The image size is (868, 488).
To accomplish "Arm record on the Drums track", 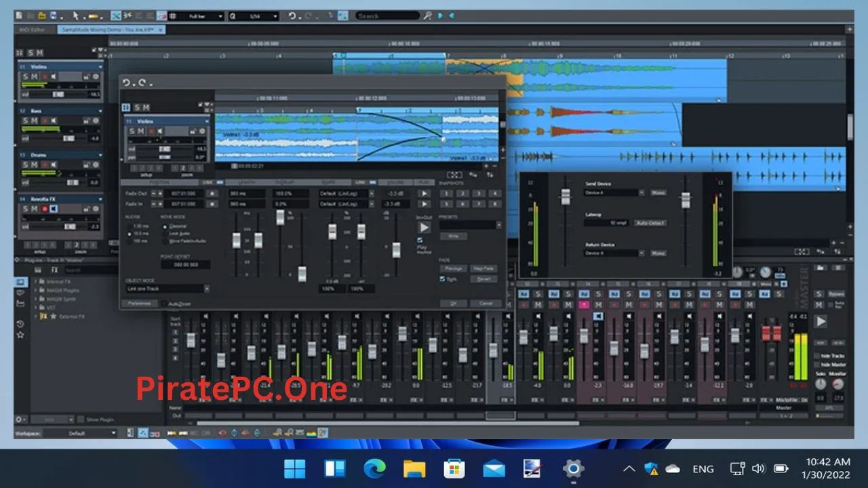I will (x=45, y=165).
